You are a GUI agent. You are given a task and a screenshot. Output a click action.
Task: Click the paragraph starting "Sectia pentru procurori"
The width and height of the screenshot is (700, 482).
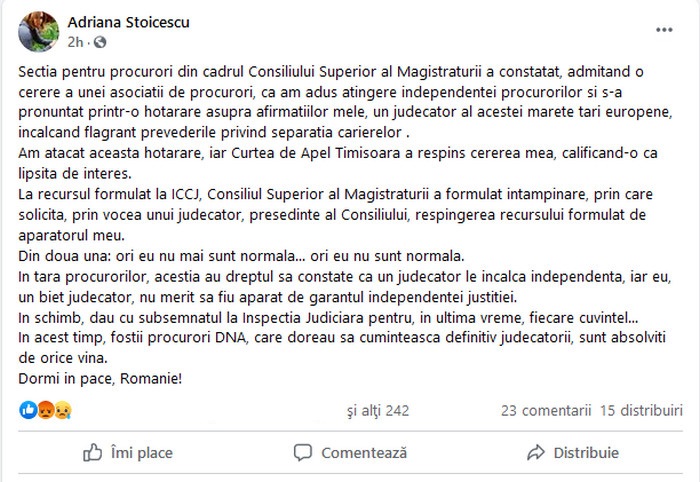click(x=345, y=102)
